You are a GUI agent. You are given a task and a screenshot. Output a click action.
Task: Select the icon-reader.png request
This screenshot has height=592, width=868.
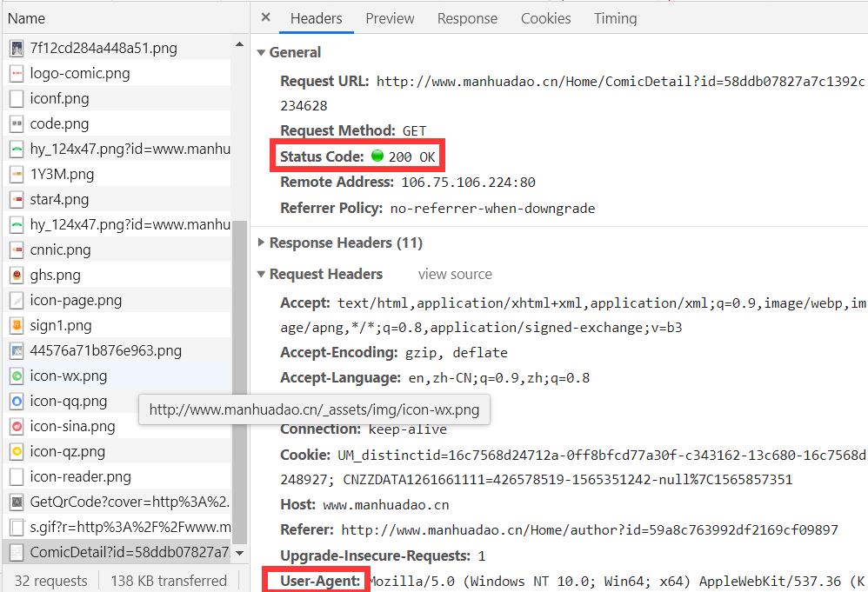click(117, 477)
